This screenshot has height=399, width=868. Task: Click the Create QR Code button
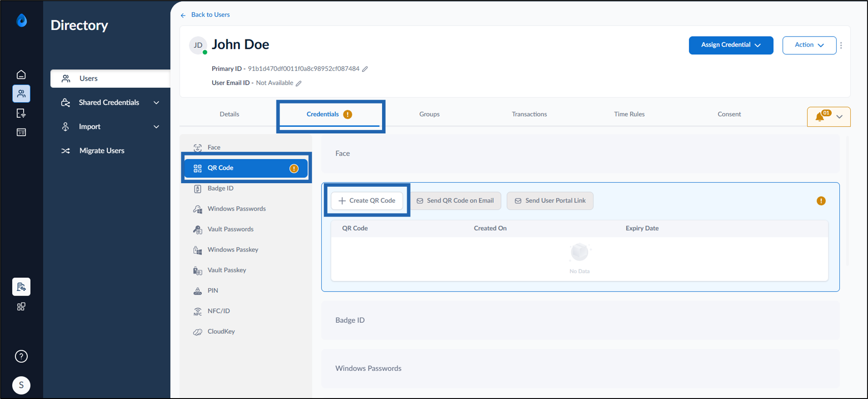tap(367, 201)
